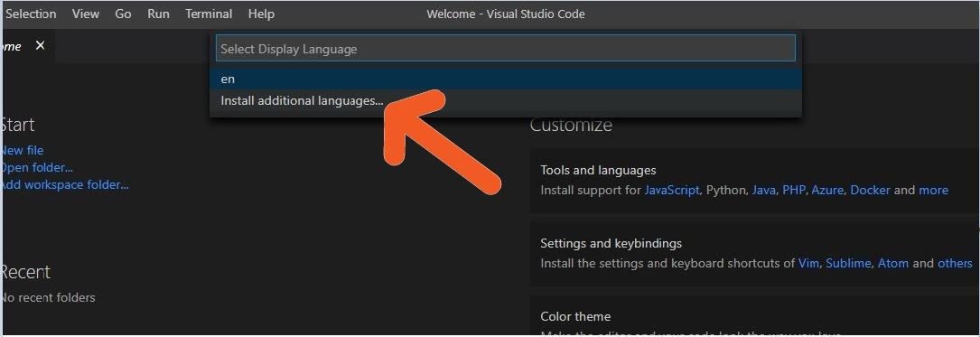Click the Docker link
This screenshot has height=337, width=980.
pyautogui.click(x=870, y=190)
